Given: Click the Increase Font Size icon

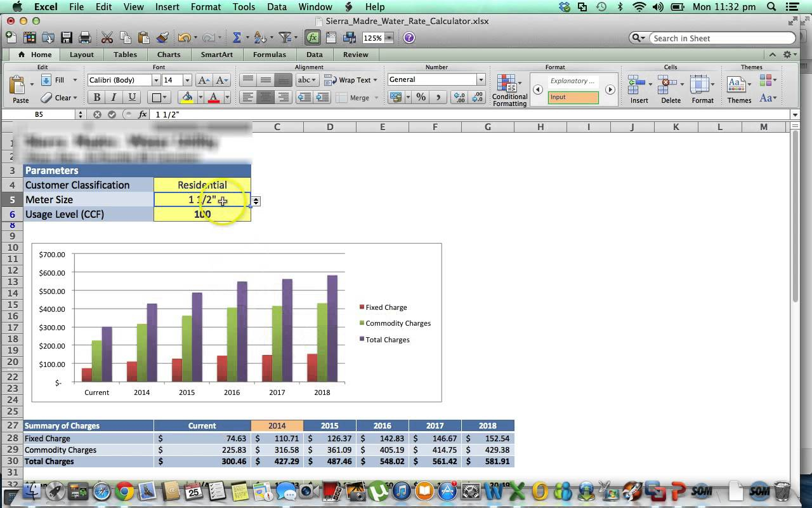Looking at the screenshot, I should 204,80.
